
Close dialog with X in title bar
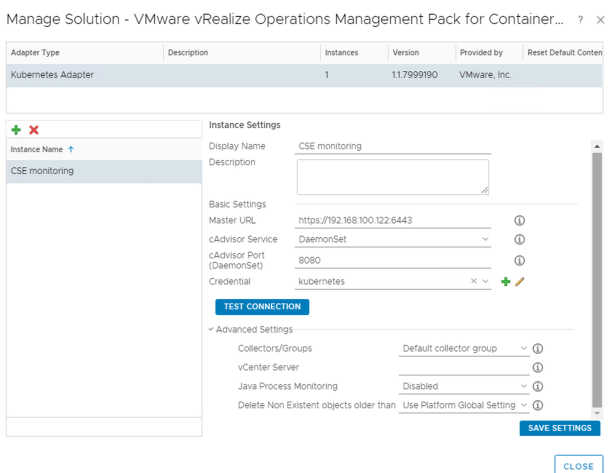pos(600,20)
